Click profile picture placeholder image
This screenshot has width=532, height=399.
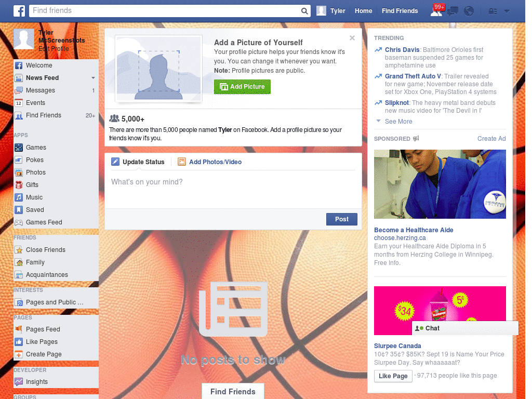point(158,69)
